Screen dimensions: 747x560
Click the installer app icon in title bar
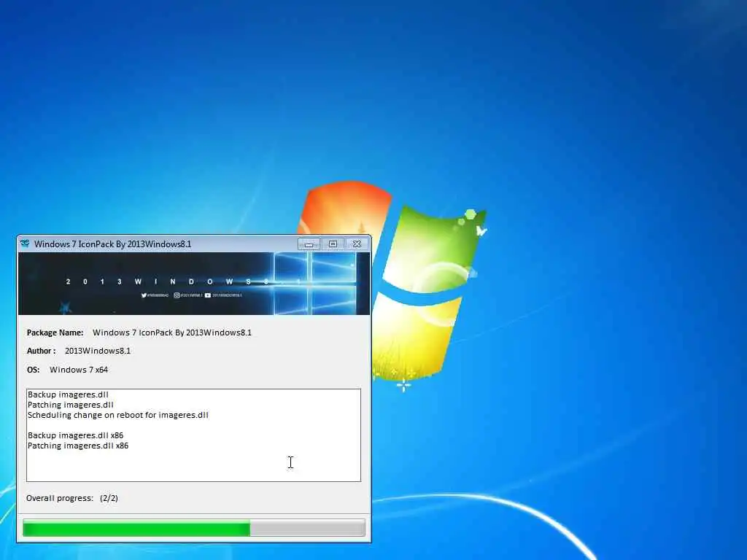25,244
